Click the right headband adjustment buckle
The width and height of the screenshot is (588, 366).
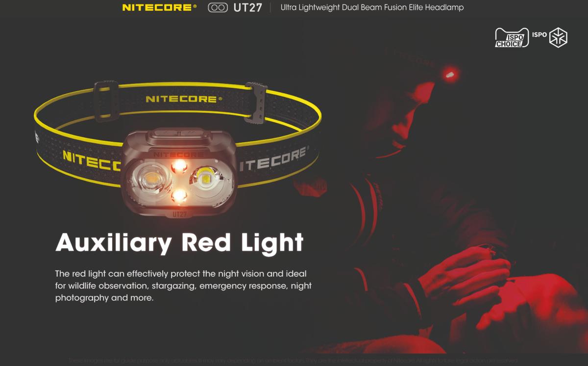point(257,102)
